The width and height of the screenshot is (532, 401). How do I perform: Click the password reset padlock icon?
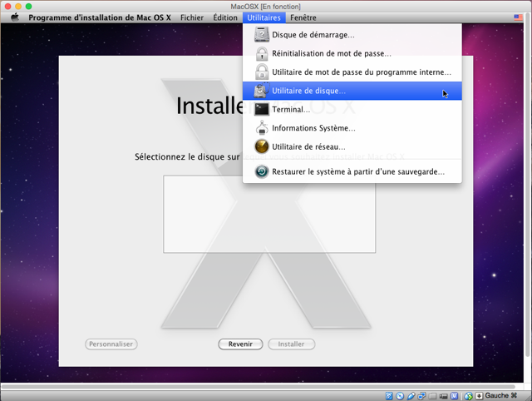coord(262,53)
